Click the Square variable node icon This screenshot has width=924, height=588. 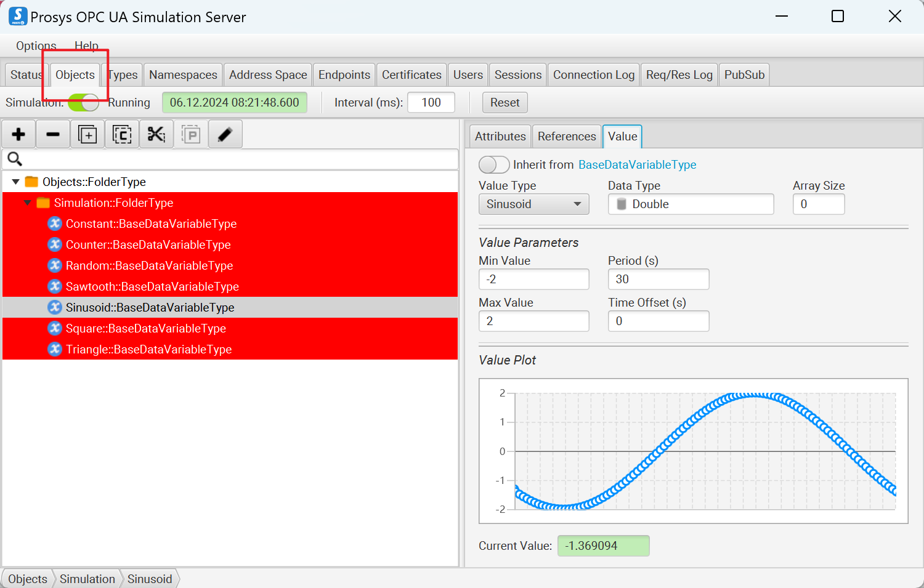click(55, 328)
